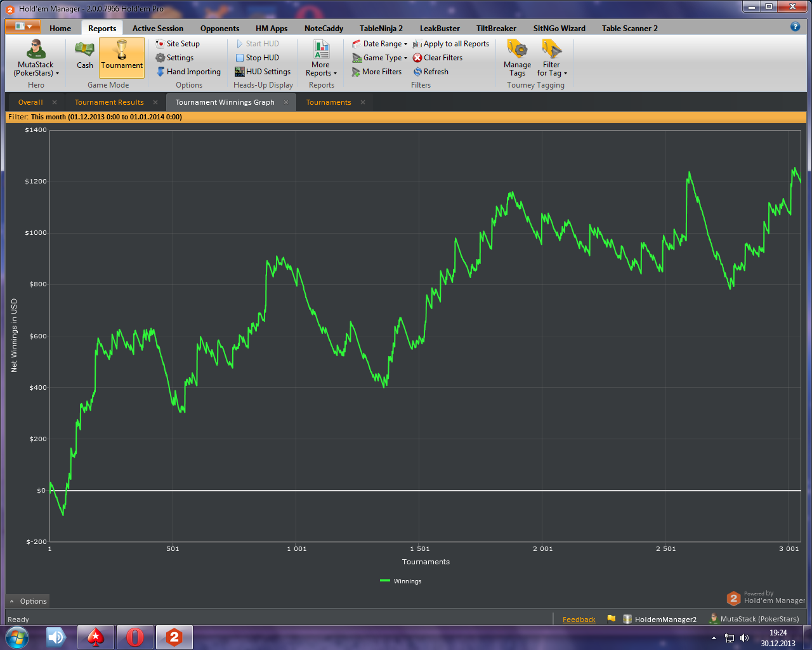The image size is (812, 650).
Task: Expand the Options panel at bottom left
Action: coord(28,601)
